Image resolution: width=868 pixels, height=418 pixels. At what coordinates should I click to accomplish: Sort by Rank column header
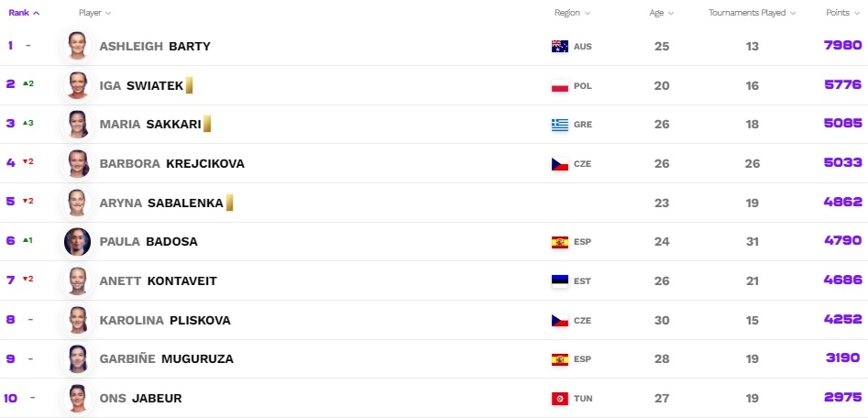click(24, 13)
